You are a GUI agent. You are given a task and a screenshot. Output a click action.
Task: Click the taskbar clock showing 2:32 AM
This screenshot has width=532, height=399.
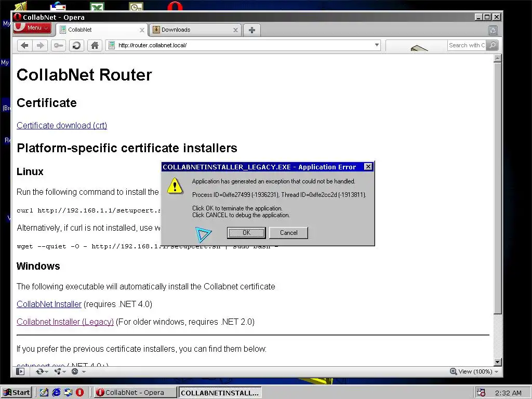click(x=508, y=393)
